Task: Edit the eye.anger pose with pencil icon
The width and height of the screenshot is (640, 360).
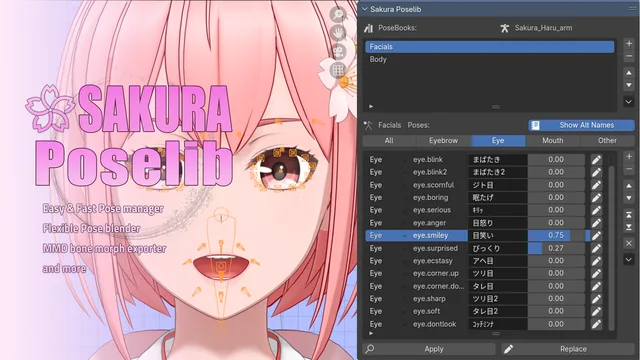Action: (x=596, y=223)
